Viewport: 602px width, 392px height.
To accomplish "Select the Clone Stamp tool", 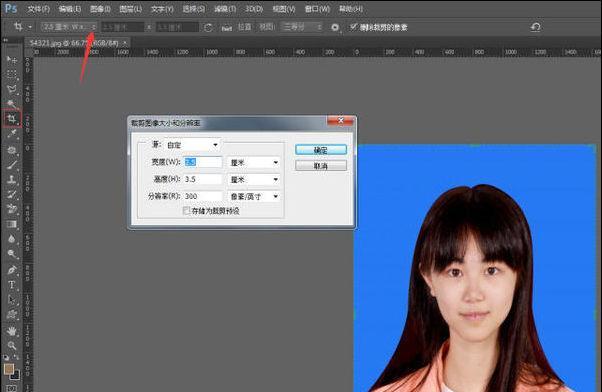I will 12,179.
